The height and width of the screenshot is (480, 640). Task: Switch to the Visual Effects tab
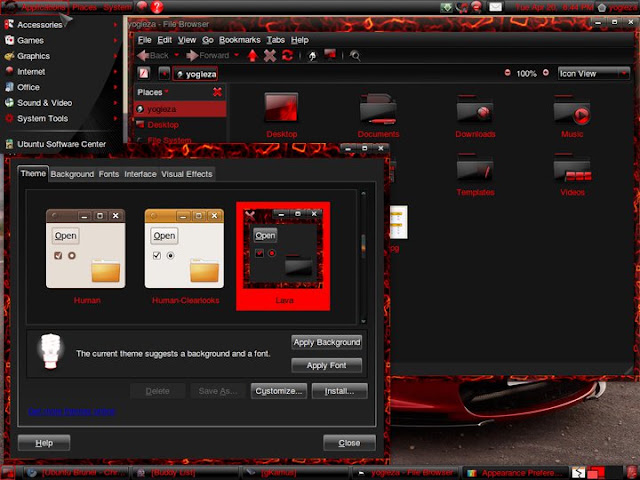tap(187, 174)
